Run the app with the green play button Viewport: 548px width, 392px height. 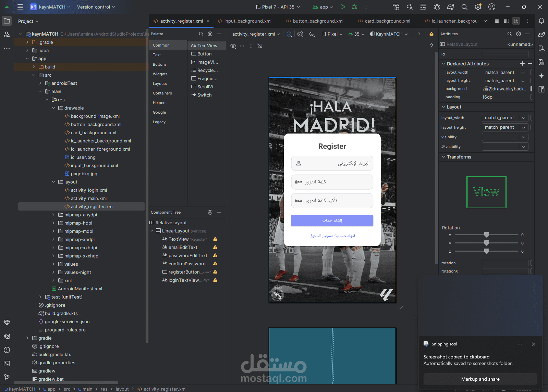coord(343,7)
